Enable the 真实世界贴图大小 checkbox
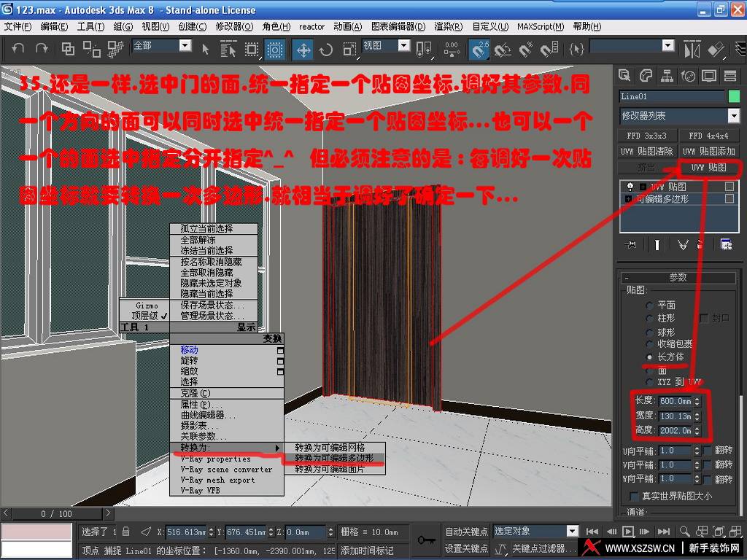The height and width of the screenshot is (560, 747). pos(634,496)
